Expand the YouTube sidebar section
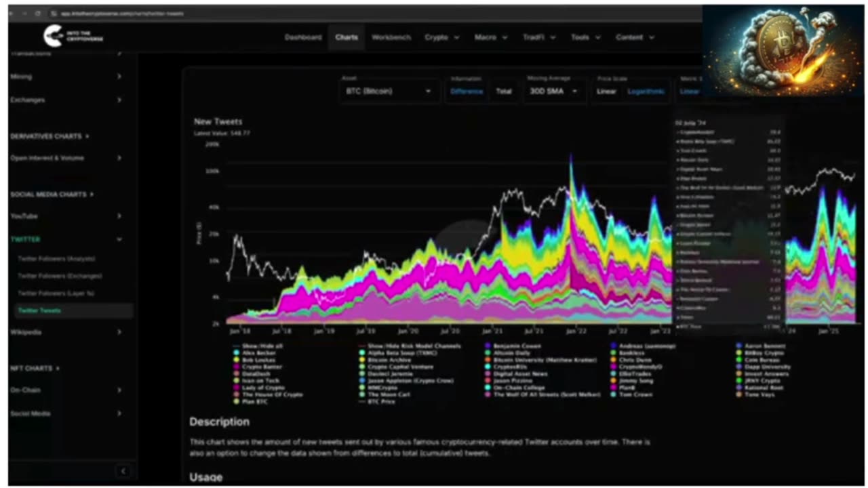The image size is (868, 488). [66, 216]
